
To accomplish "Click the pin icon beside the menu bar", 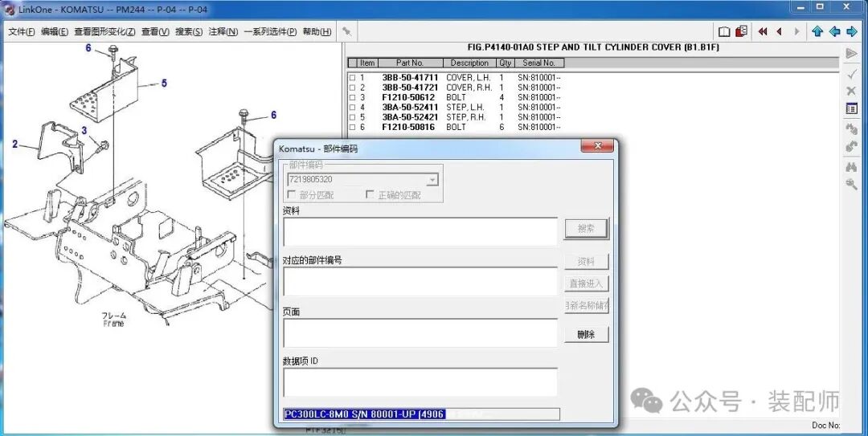I will coord(346,31).
